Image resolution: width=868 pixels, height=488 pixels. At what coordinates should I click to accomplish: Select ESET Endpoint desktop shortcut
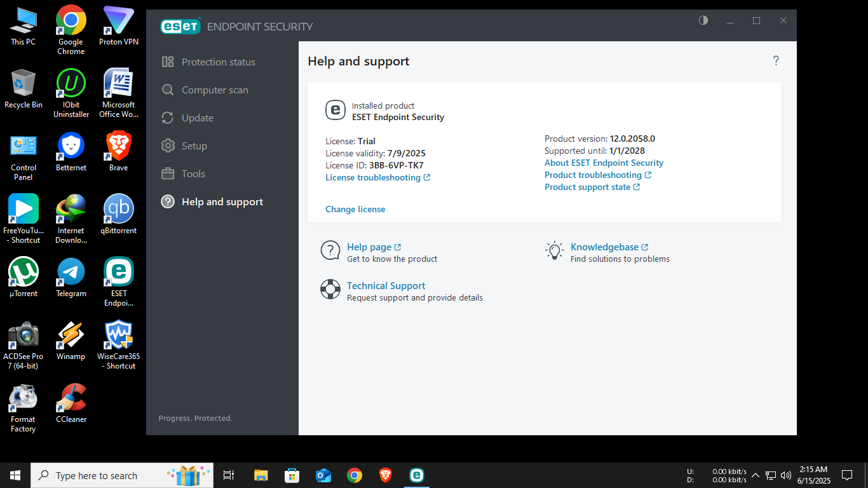[x=119, y=282]
